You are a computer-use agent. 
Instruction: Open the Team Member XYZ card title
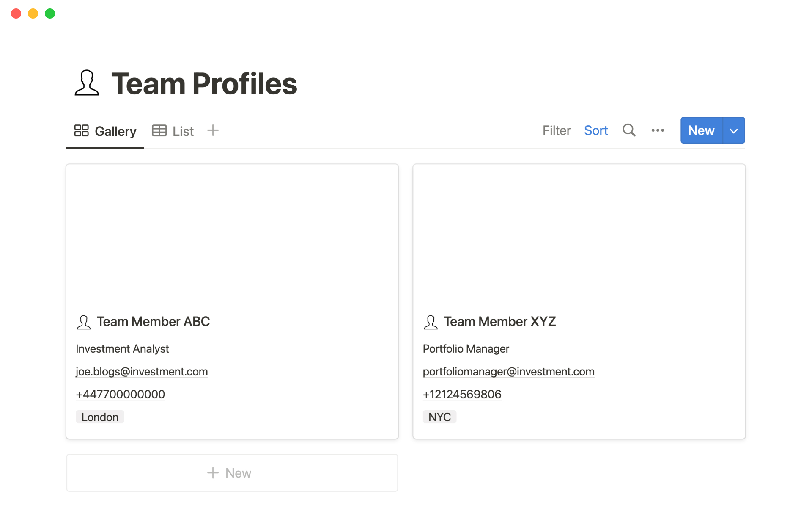coord(499,322)
